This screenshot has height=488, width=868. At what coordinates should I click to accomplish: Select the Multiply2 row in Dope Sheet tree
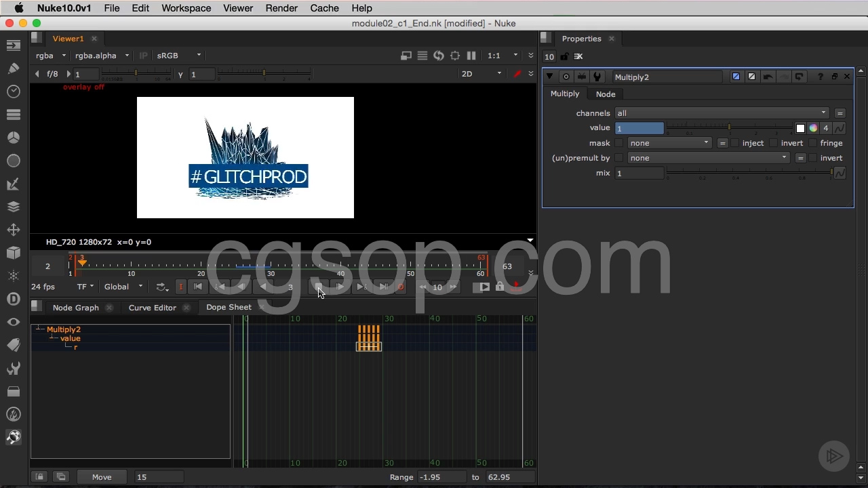coord(64,329)
